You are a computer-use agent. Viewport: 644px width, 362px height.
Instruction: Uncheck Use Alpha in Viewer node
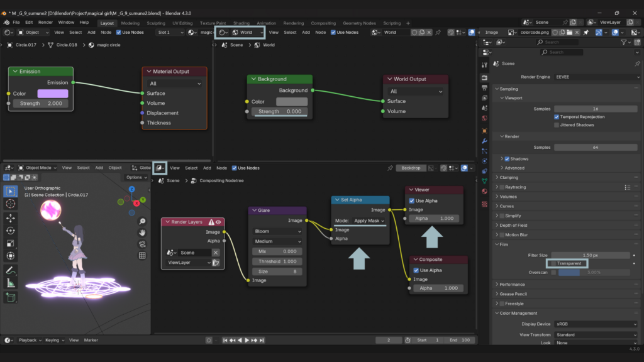[x=412, y=201]
